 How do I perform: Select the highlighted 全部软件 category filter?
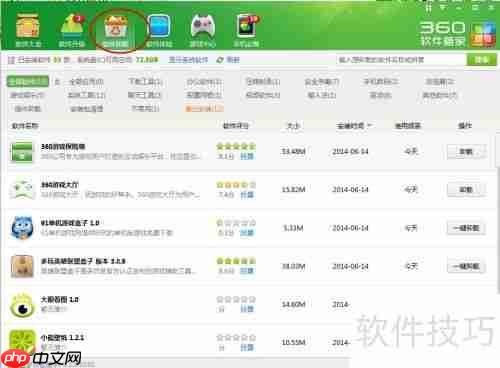tap(28, 81)
